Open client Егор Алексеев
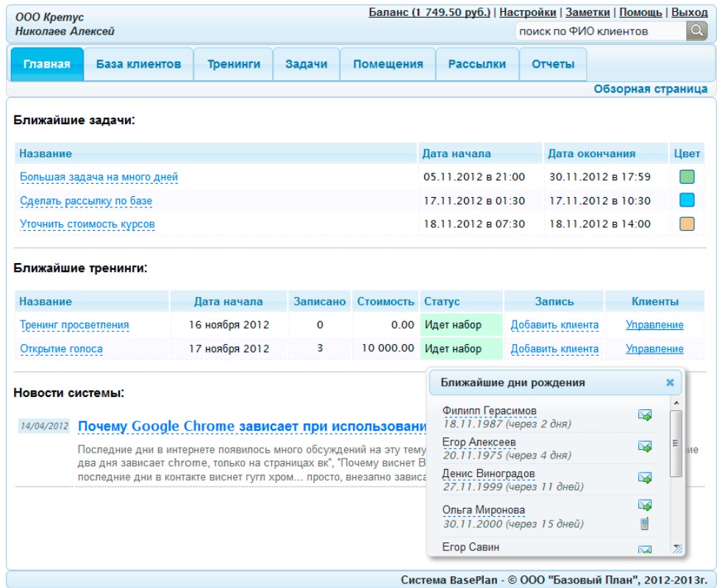722x588 pixels. 479,442
